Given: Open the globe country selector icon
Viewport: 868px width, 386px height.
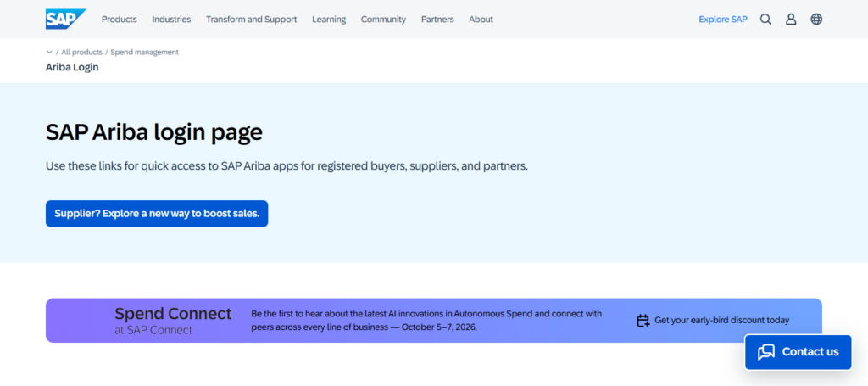Looking at the screenshot, I should [816, 20].
